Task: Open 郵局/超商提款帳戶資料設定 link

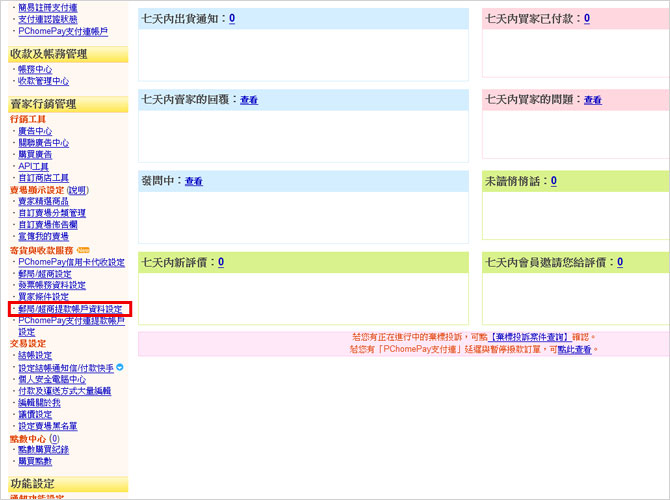Action: click(70, 309)
